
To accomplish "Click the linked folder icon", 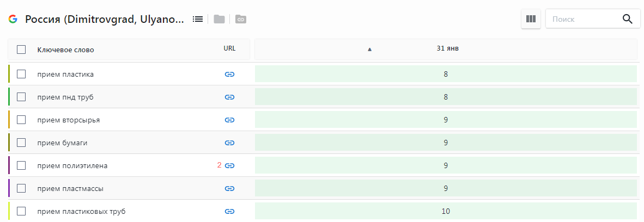I will click(x=240, y=19).
